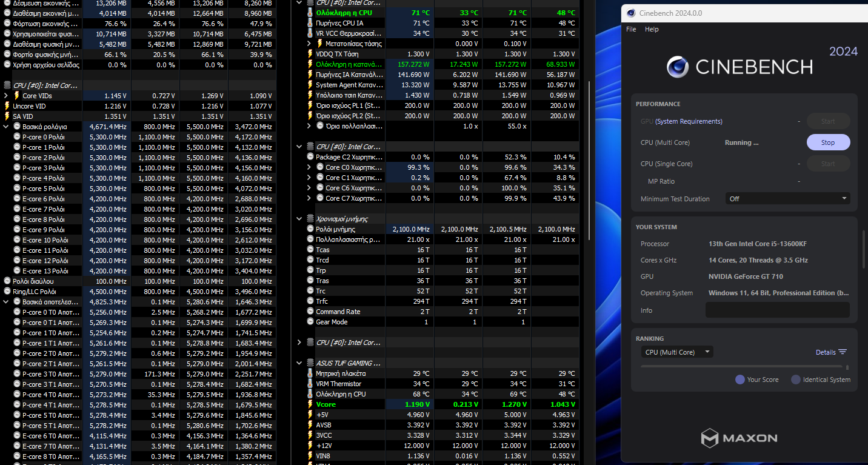Click the clock icon of Βασικά ρολόγια row

coord(16,127)
